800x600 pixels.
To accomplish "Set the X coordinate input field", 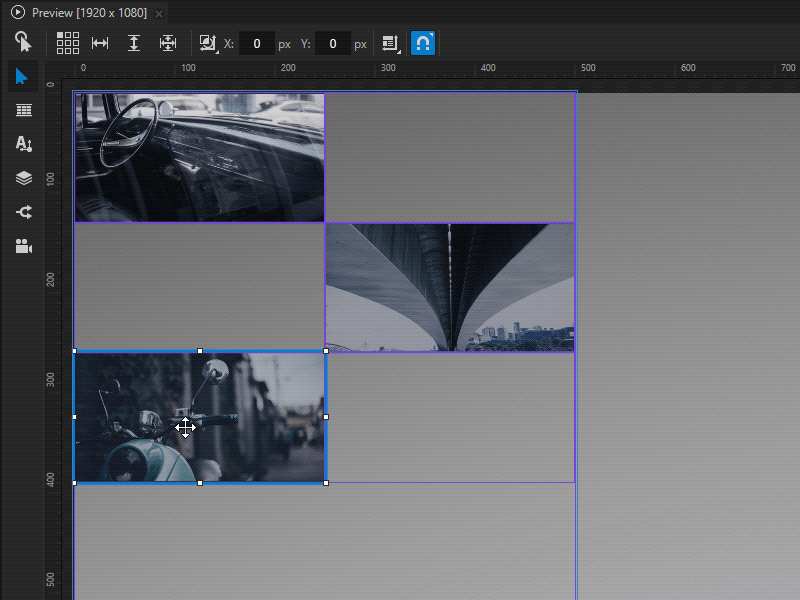I will coord(256,43).
